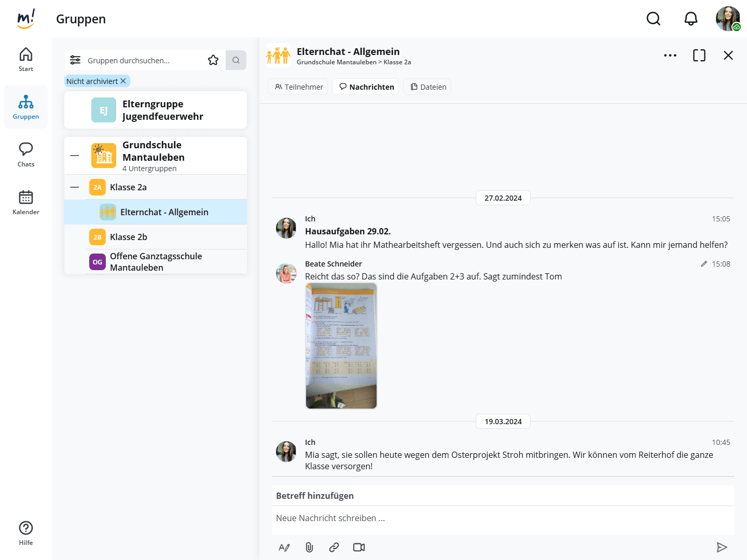Image resolution: width=747 pixels, height=560 pixels.
Task: Open the homework photo thumbnail
Action: click(x=341, y=346)
